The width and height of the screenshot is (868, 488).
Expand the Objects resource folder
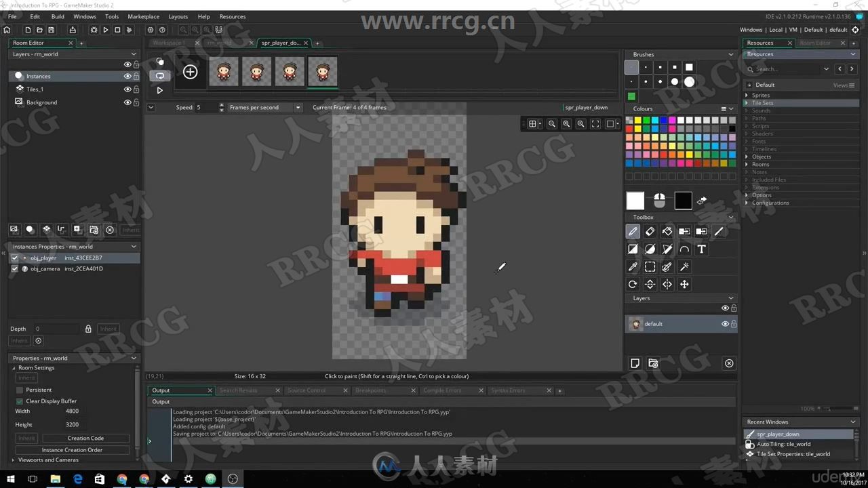pyautogui.click(x=748, y=157)
